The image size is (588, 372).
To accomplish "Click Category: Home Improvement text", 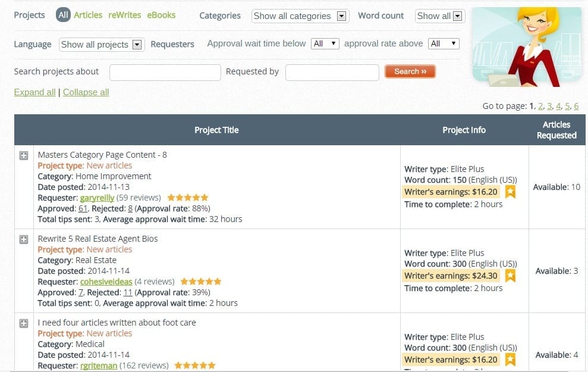I will point(95,176).
